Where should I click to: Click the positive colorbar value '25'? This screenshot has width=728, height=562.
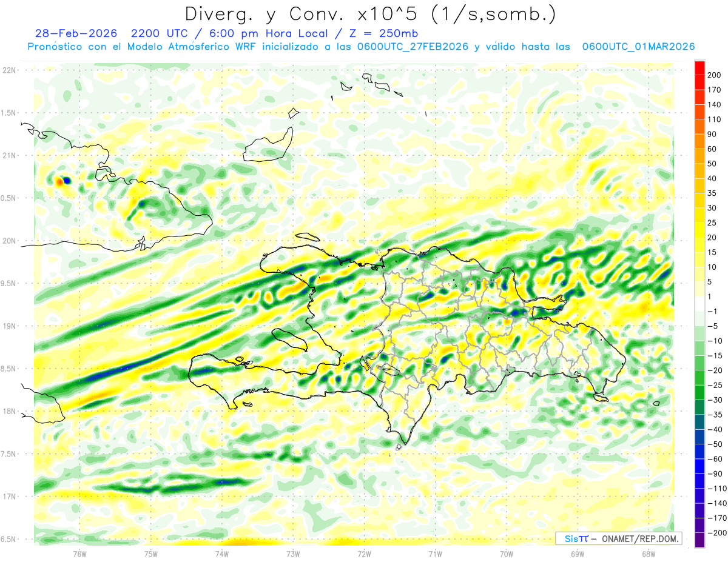pos(713,222)
